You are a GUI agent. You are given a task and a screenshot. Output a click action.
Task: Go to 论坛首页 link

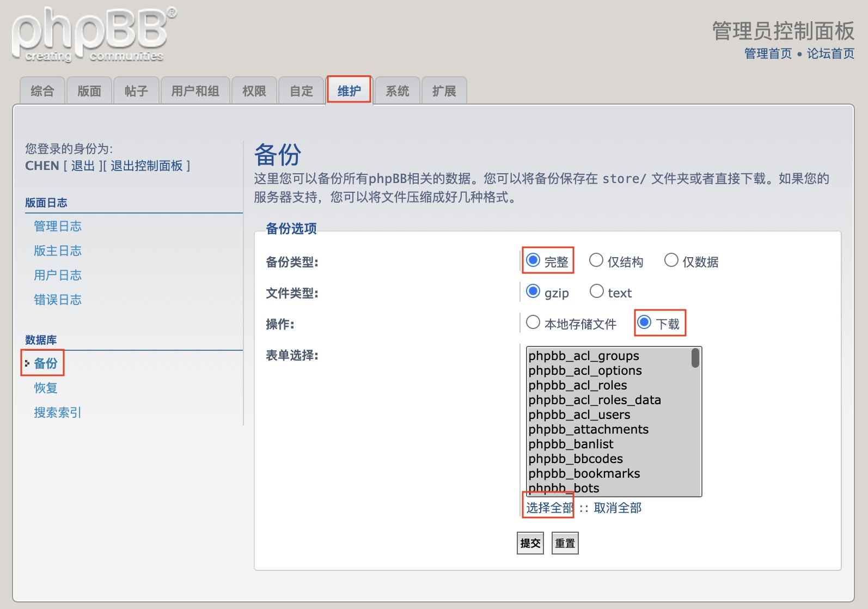click(x=830, y=53)
